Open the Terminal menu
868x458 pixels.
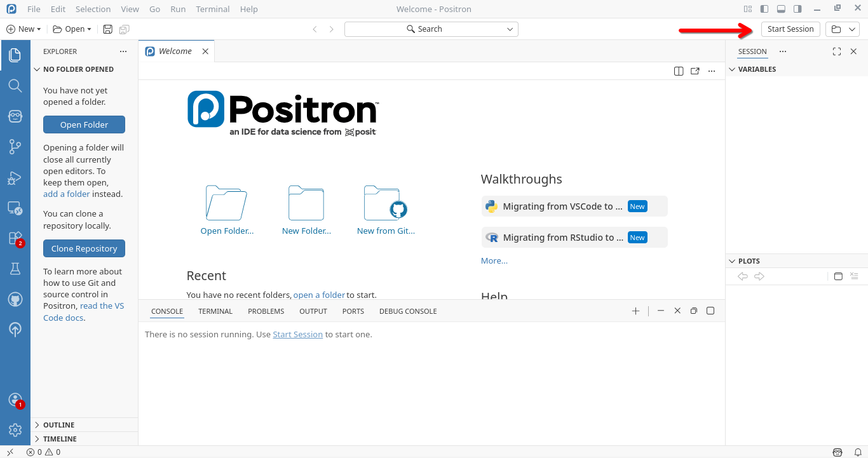tap(213, 9)
